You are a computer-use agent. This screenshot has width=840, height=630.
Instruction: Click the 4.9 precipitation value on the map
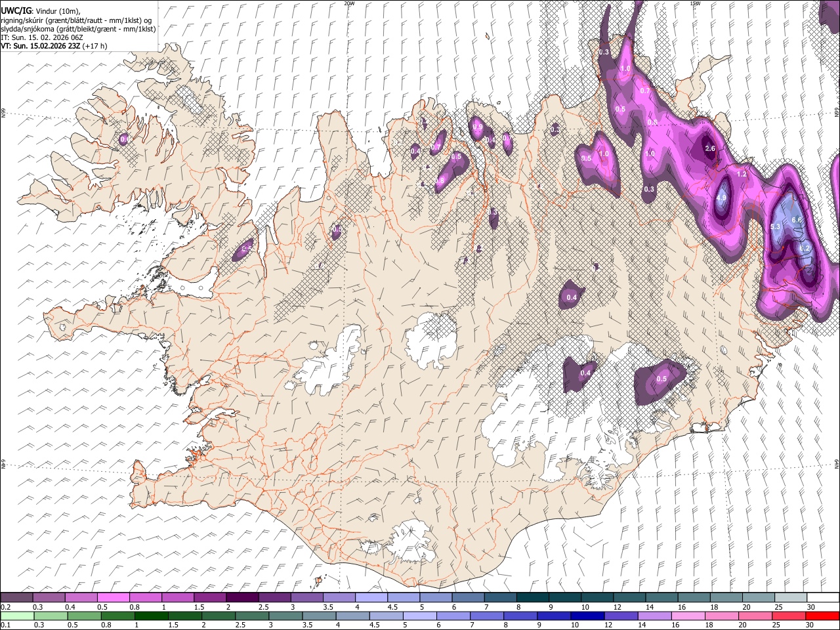click(722, 198)
